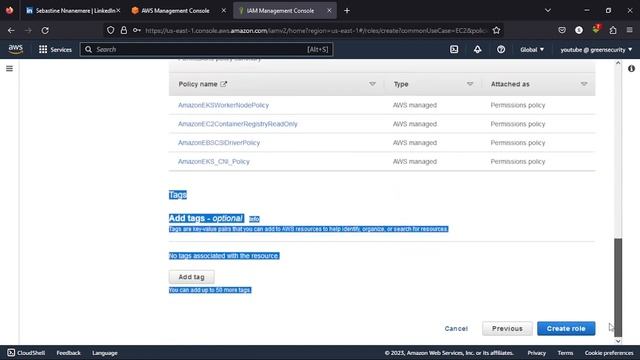Image resolution: width=640 pixels, height=360 pixels.
Task: Select the IAM Management Console tab
Action: pyautogui.click(x=281, y=11)
